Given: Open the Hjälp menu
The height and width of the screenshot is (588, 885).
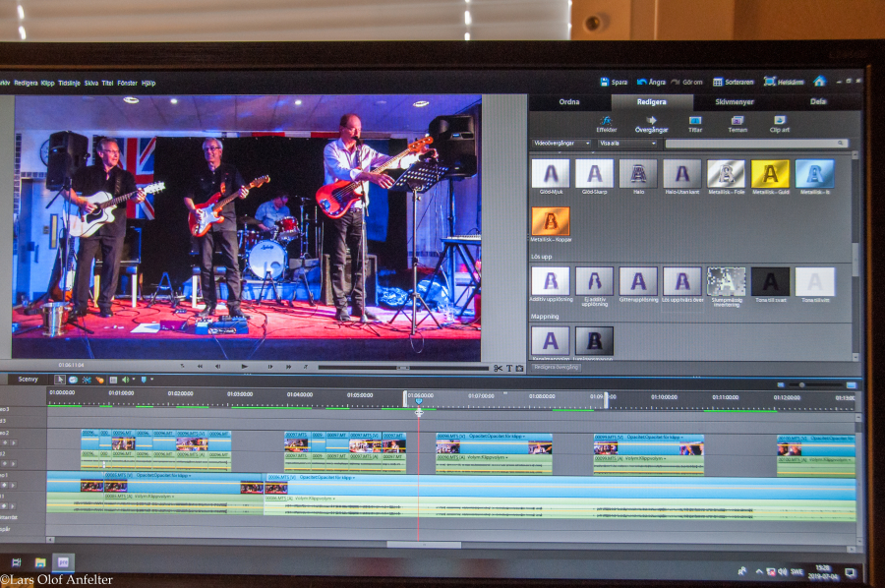Looking at the screenshot, I should point(149,83).
